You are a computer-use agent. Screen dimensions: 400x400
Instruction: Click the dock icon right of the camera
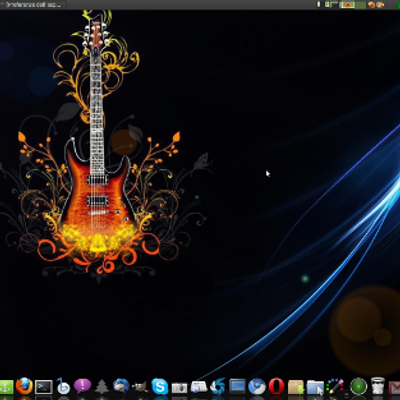199,387
